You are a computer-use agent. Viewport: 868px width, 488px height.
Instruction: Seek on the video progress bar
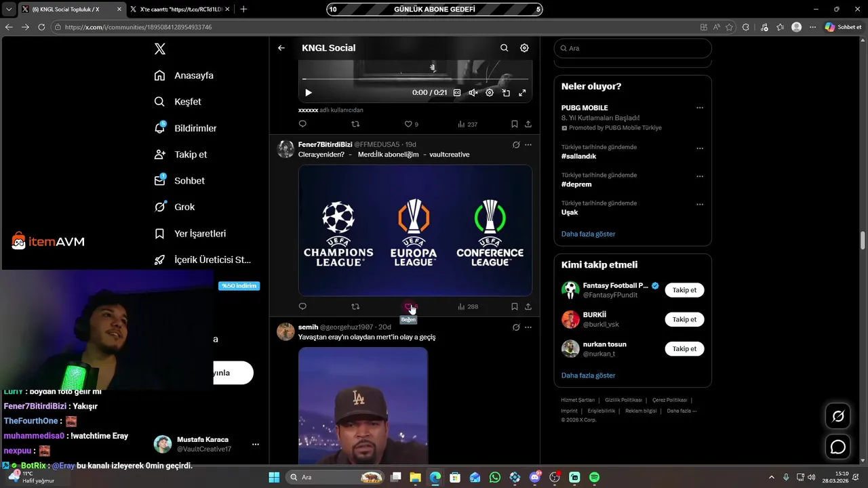(x=415, y=80)
